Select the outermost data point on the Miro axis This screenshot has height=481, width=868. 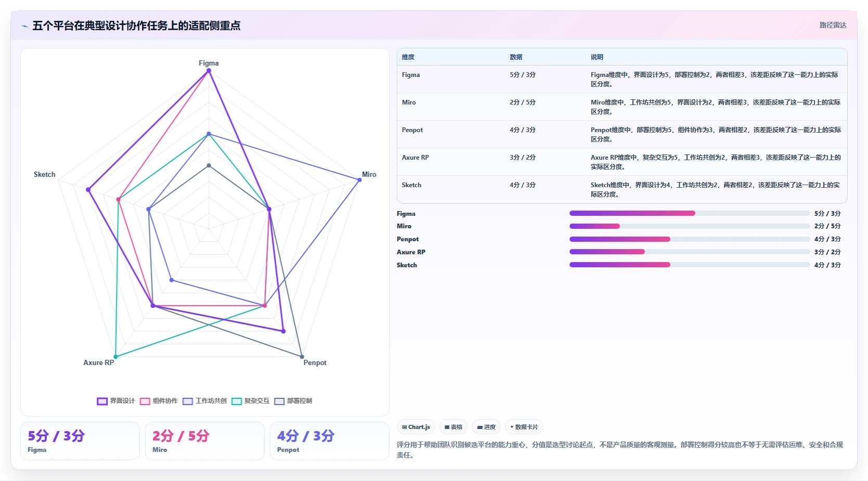click(x=359, y=180)
